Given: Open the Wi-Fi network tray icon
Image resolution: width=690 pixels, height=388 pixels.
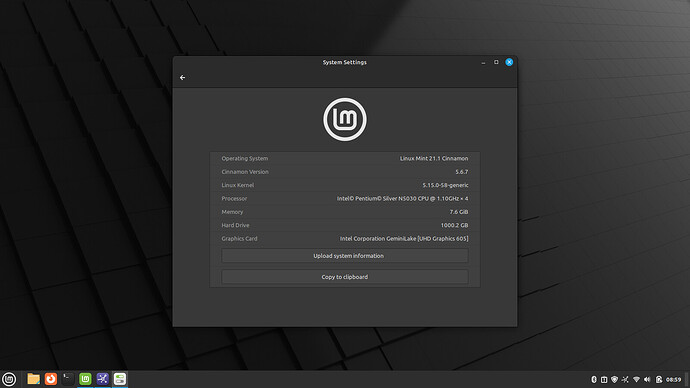Looking at the screenshot, I should pos(636,379).
